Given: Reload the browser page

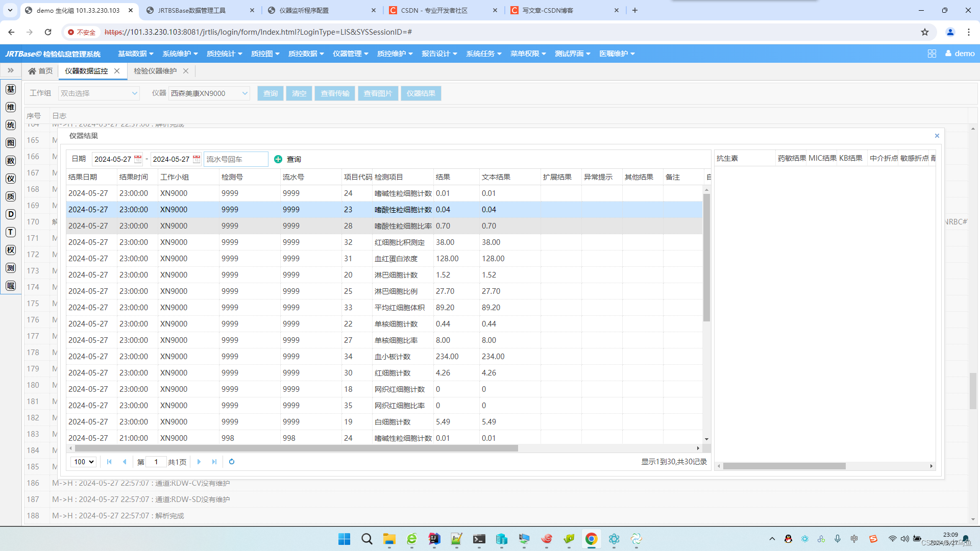Looking at the screenshot, I should (48, 32).
